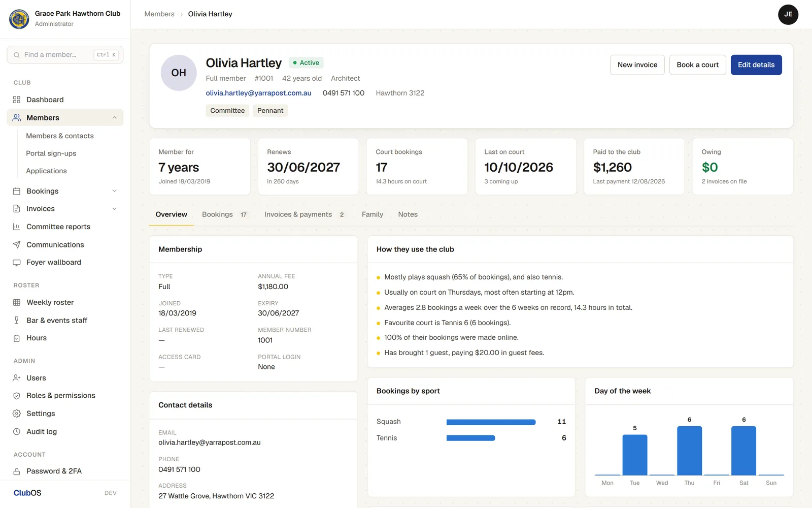This screenshot has height=508, width=812.
Task: Click the Foyer wallboard monitor icon
Action: 17,263
